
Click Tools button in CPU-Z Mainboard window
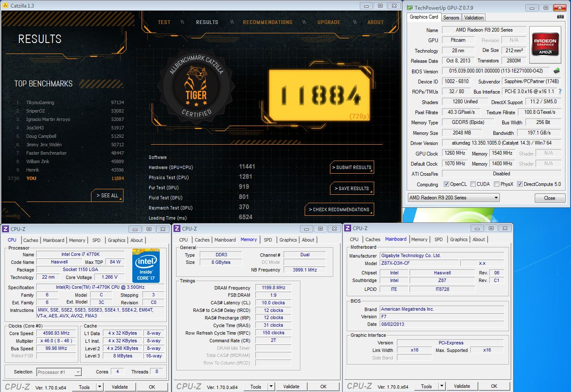pyautogui.click(x=426, y=386)
